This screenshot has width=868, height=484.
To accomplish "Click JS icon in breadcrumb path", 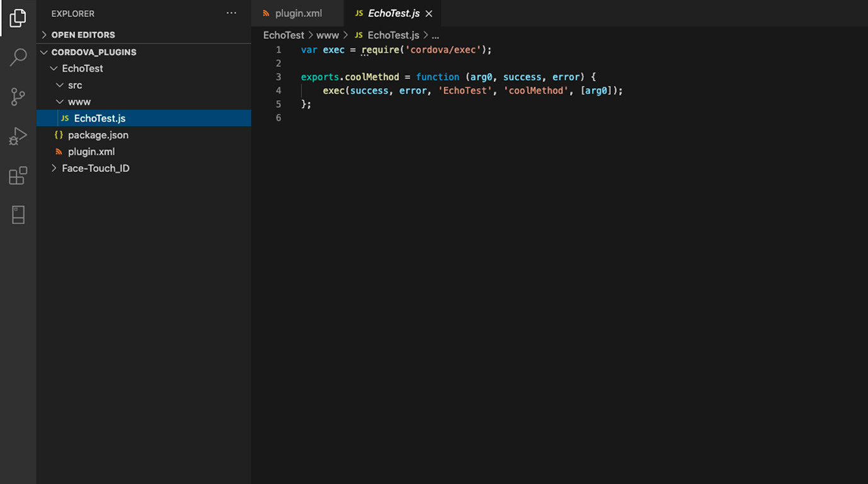I will tap(359, 35).
